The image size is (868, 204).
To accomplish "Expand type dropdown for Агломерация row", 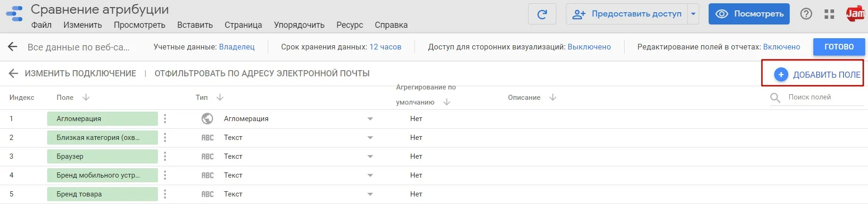I will click(370, 119).
